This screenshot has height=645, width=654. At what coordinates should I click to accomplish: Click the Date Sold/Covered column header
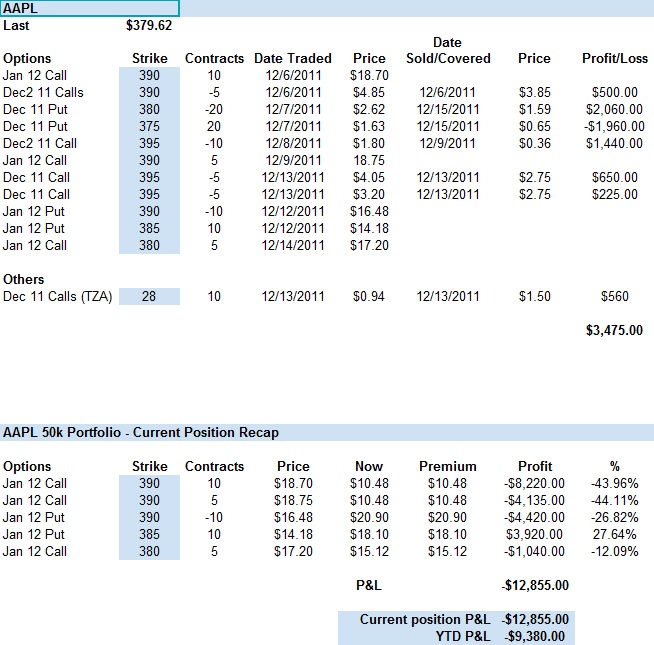coord(447,51)
